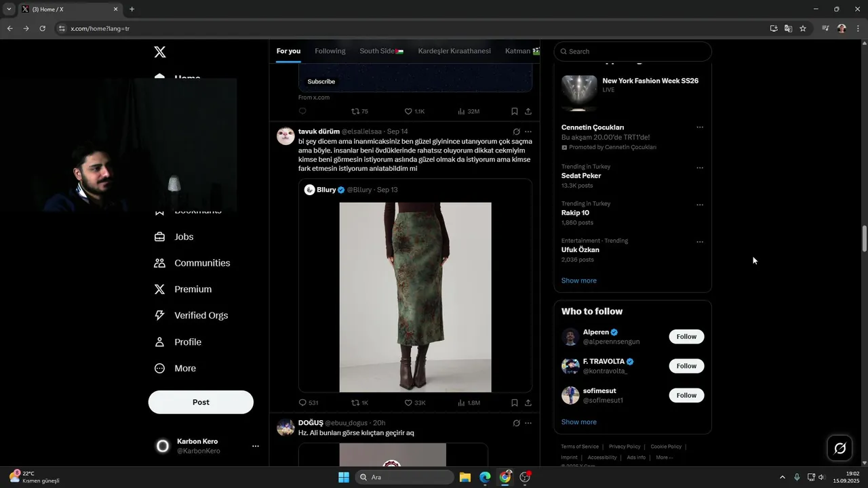Open Microsoft Edge from the taskbar
Viewport: 868px width, 488px height.
485,477
